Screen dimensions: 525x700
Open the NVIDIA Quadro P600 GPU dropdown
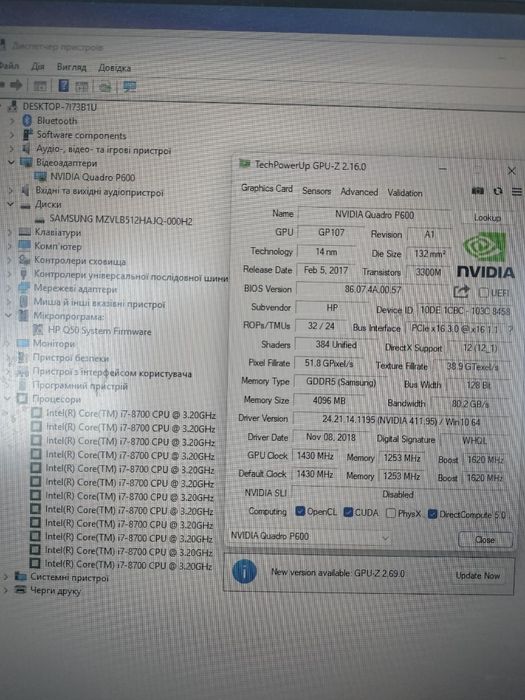pos(310,537)
